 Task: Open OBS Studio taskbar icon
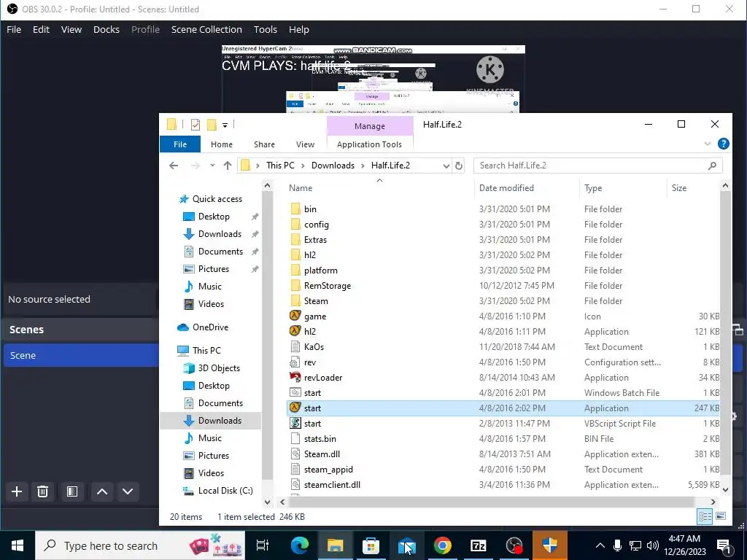point(514,545)
